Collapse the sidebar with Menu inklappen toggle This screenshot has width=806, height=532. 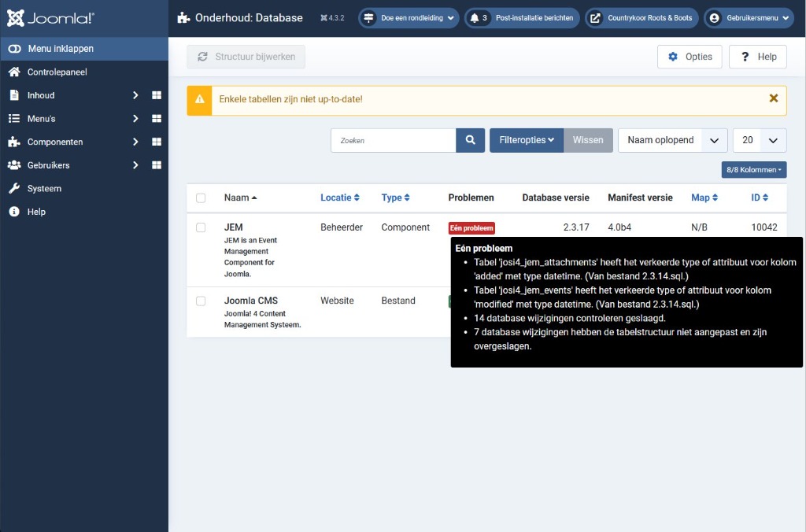[83, 49]
